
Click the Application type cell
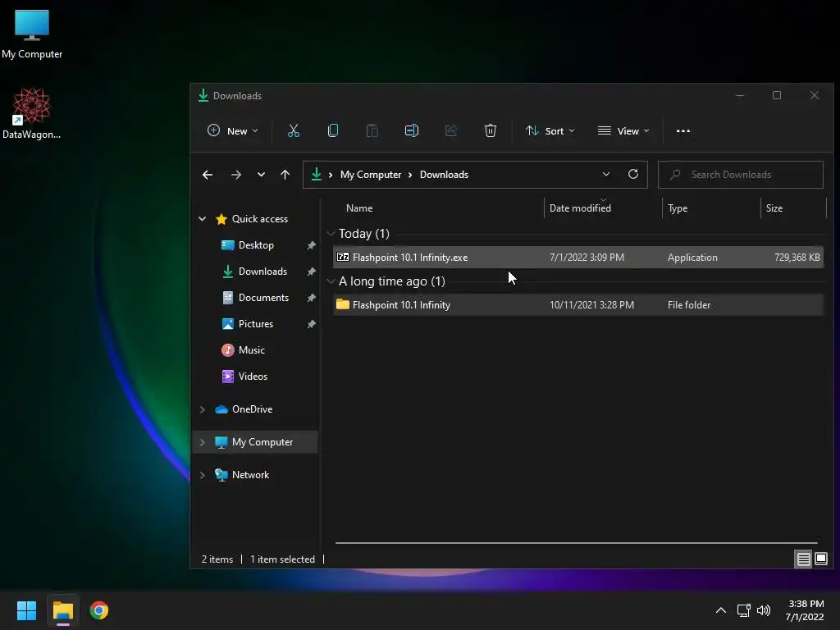pos(692,257)
